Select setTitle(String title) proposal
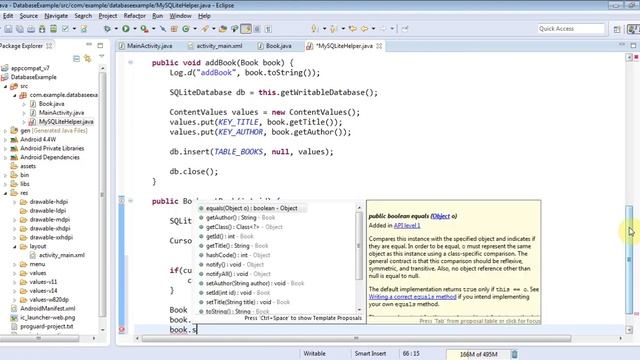Viewport: 640px width, 360px height. click(248, 302)
